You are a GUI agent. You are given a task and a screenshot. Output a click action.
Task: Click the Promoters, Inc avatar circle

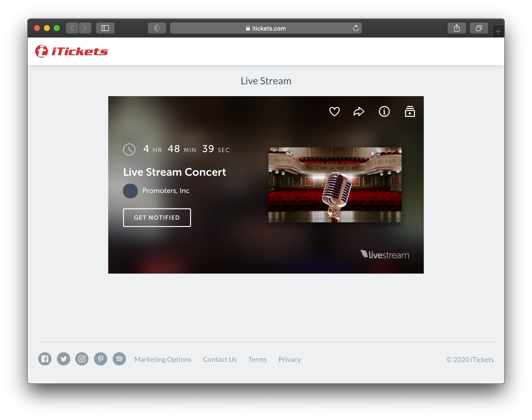pyautogui.click(x=130, y=191)
